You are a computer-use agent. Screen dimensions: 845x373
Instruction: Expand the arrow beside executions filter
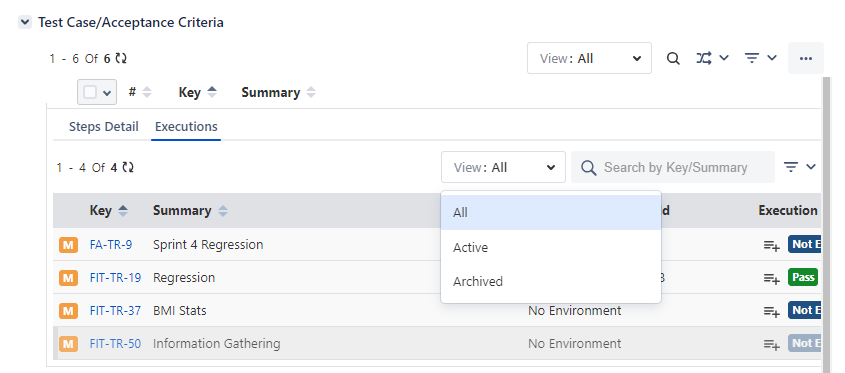[811, 167]
